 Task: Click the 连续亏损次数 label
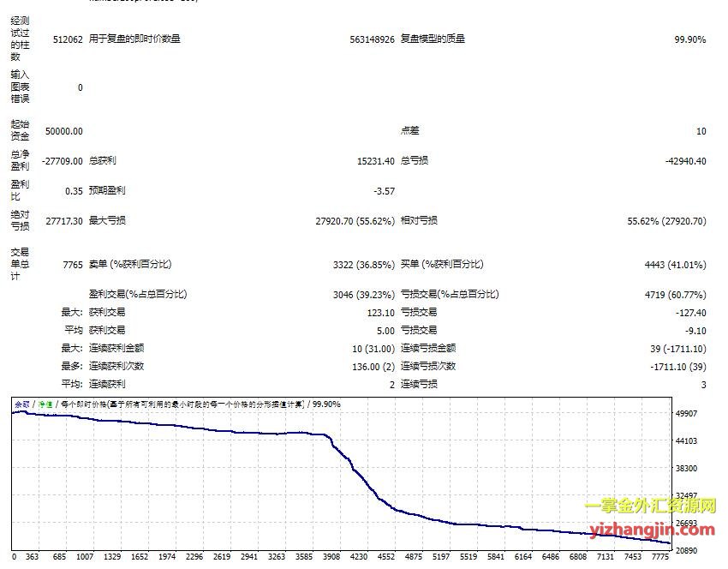pyautogui.click(x=428, y=367)
